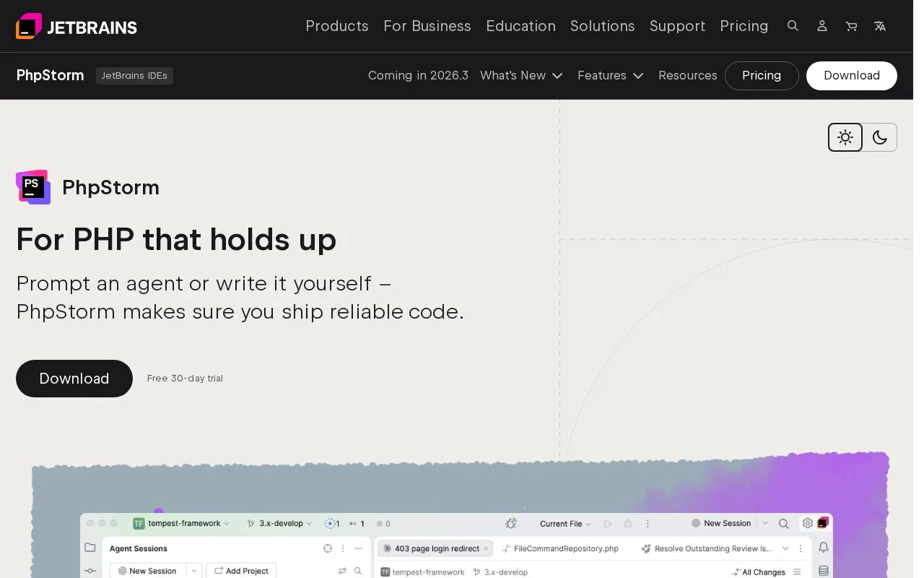Screen dimensions: 924x578
Task: Open the shopping cart icon
Action: tap(851, 26)
